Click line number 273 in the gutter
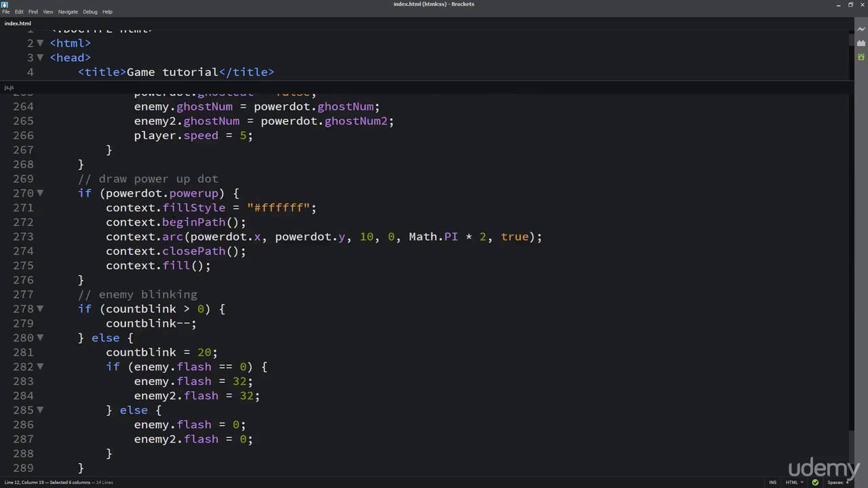The width and height of the screenshot is (868, 488). click(23, 237)
